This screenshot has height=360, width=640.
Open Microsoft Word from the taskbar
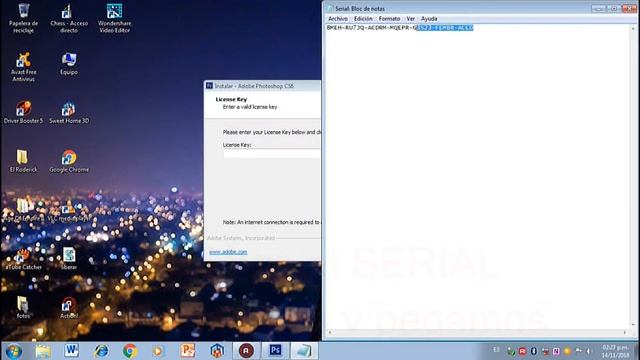point(71,351)
